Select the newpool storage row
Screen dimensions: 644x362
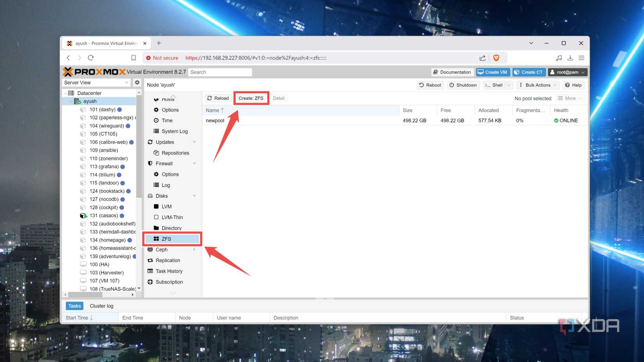pos(215,120)
